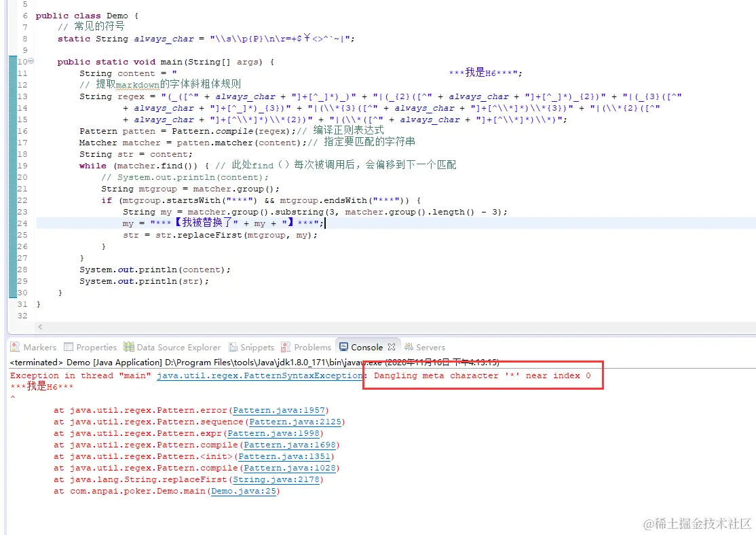Open the Pattern.java:1698 stack link
Image resolution: width=756 pixels, height=535 pixels.
(290, 445)
